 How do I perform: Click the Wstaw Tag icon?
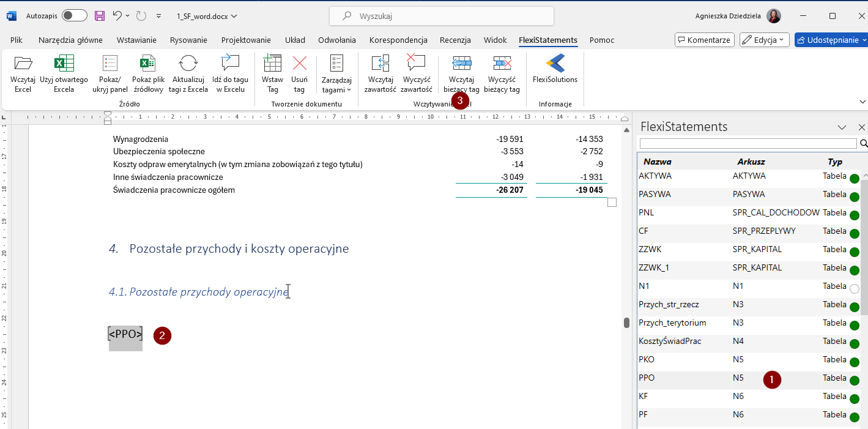(x=272, y=64)
